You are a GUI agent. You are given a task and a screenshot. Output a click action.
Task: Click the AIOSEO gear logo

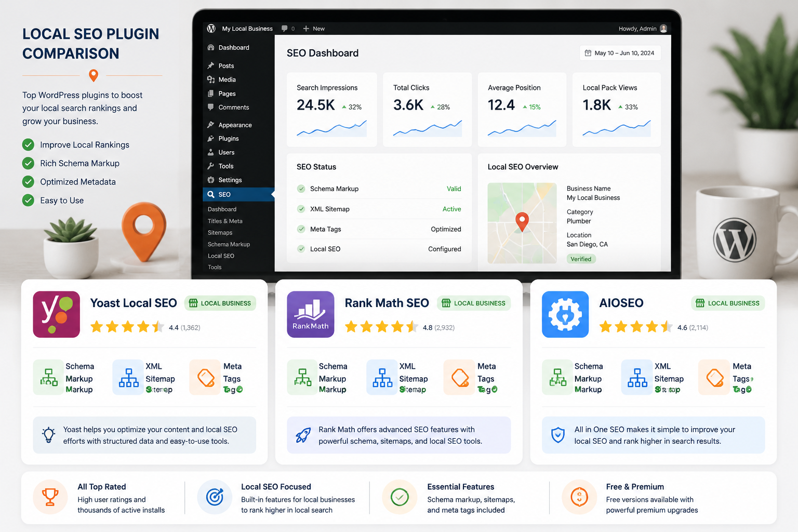point(565,314)
